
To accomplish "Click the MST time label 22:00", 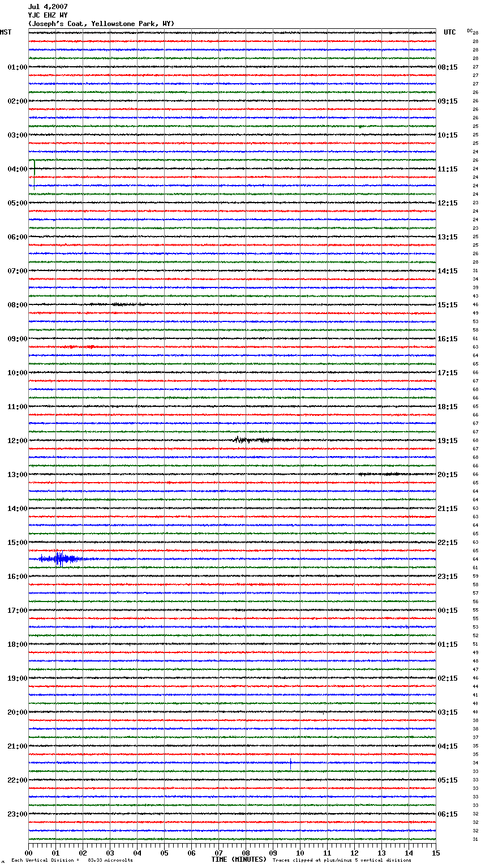I will 18,780.
